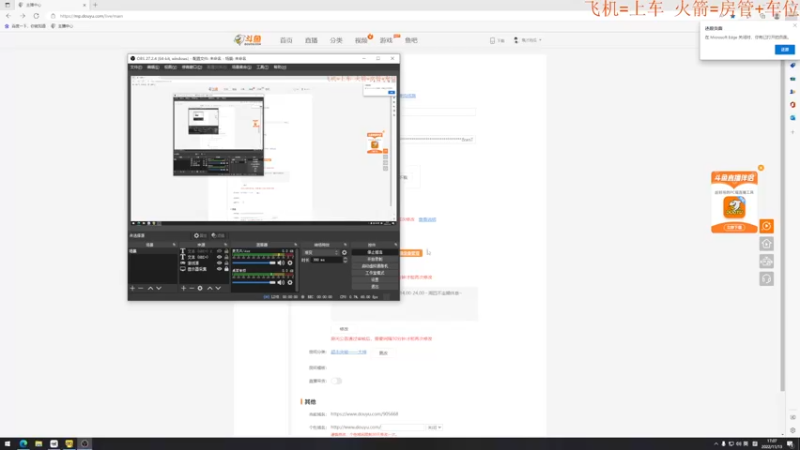Toggle lock on second text source
The height and width of the screenshot is (450, 800).
[x=227, y=257]
